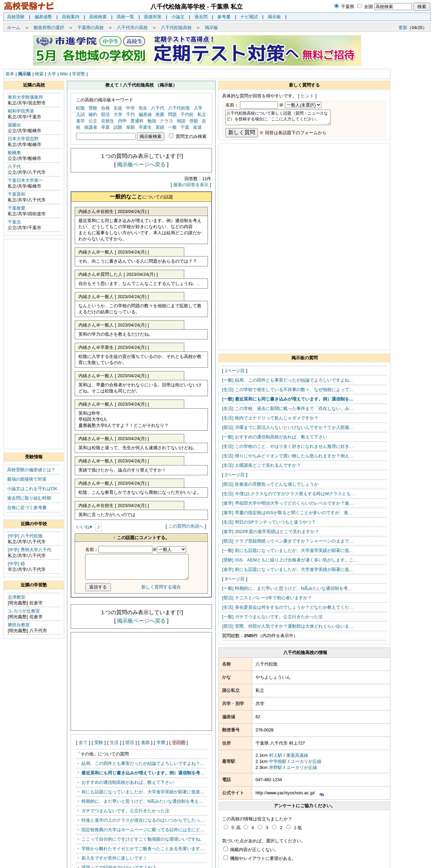This screenshot has height=868, width=434.
Task: Click the 名前 field in new question form
Action: (x=259, y=105)
